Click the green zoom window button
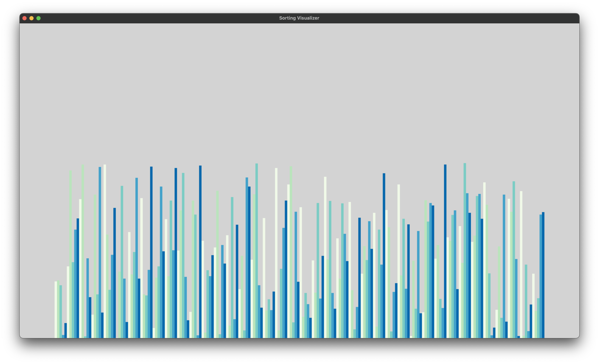599x364 pixels. coord(38,18)
